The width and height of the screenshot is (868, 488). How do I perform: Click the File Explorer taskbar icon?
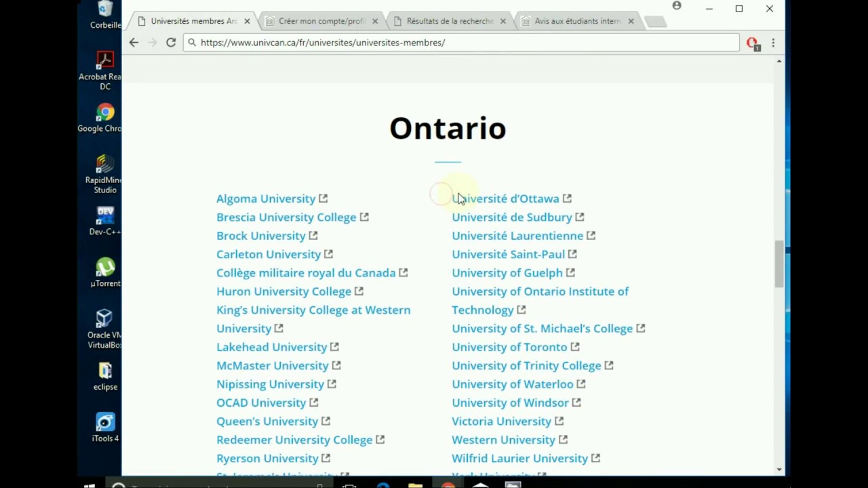(415, 485)
